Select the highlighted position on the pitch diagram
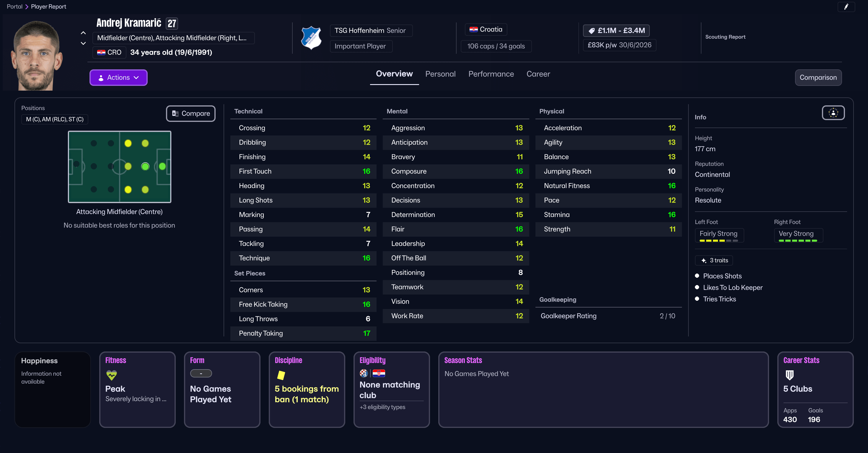This screenshot has height=453, width=868. pyautogui.click(x=145, y=166)
